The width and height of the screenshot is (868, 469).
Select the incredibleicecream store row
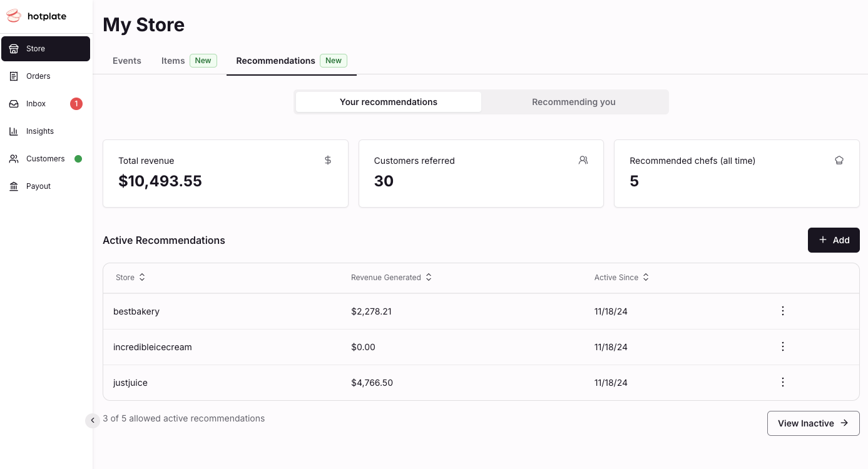pos(153,347)
